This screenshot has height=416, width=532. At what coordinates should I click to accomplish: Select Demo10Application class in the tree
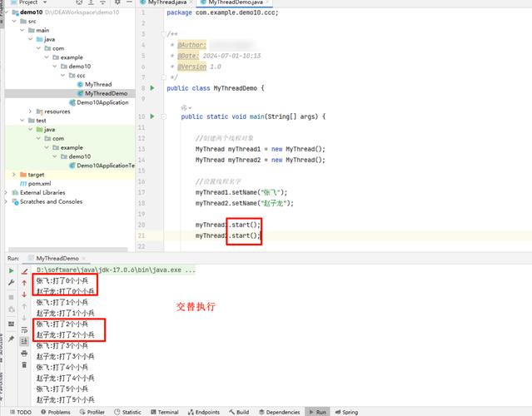pos(102,102)
